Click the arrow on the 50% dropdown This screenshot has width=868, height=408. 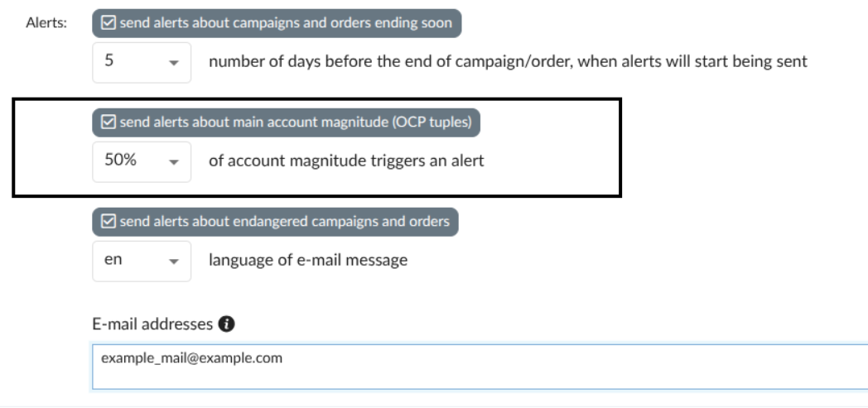point(174,162)
